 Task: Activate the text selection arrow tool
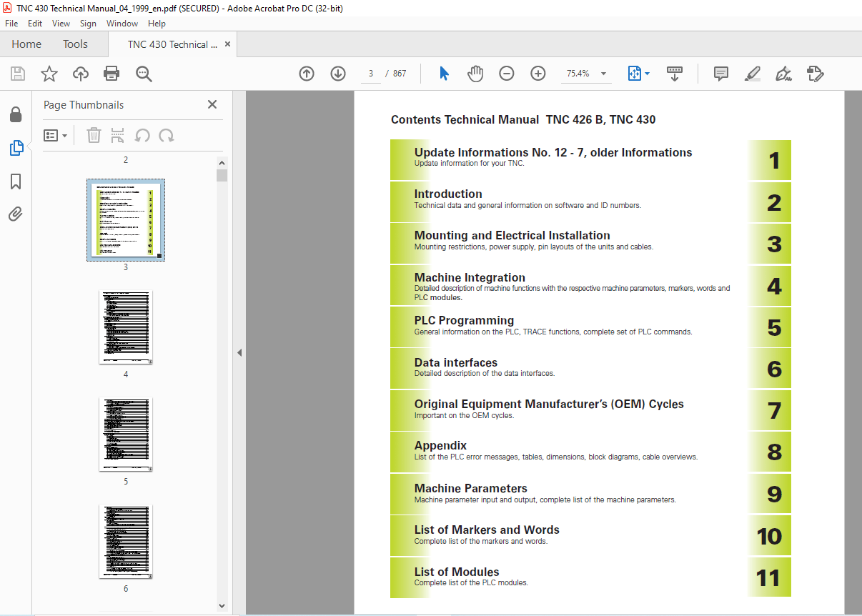[x=443, y=74]
